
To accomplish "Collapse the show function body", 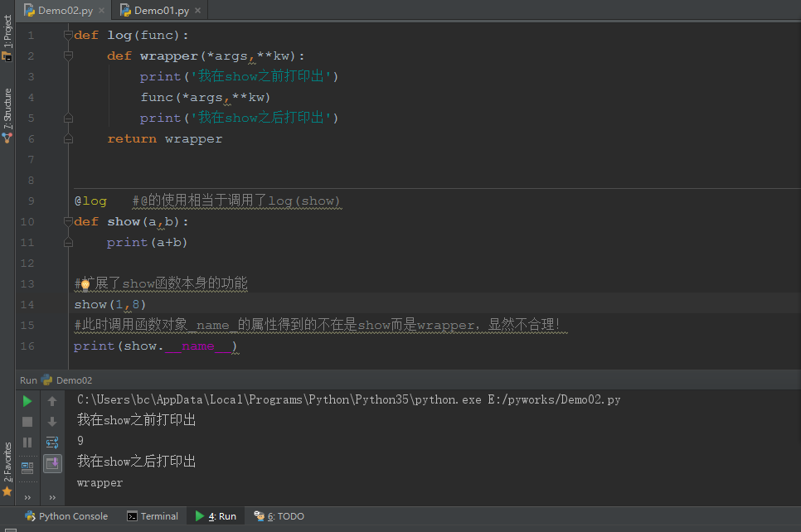I will coord(69,220).
